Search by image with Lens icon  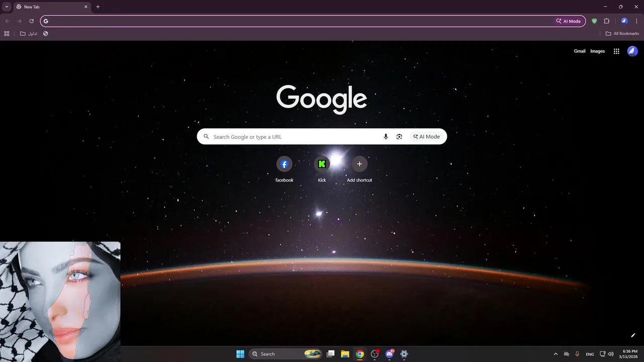(399, 137)
